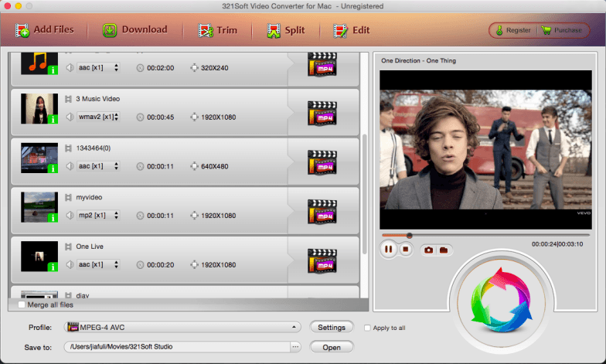Enable the Apply to all checkbox
Viewport: 606px width, 364px height.
click(x=367, y=328)
